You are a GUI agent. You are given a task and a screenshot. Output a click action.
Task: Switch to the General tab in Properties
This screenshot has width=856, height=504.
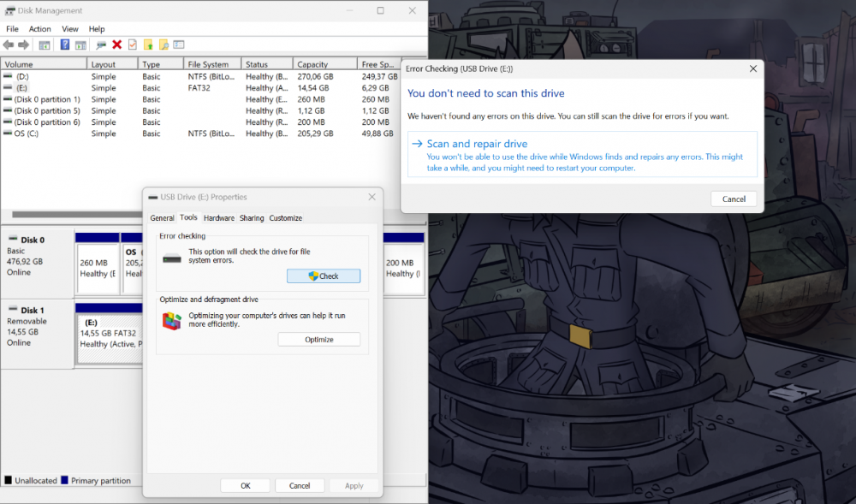162,217
